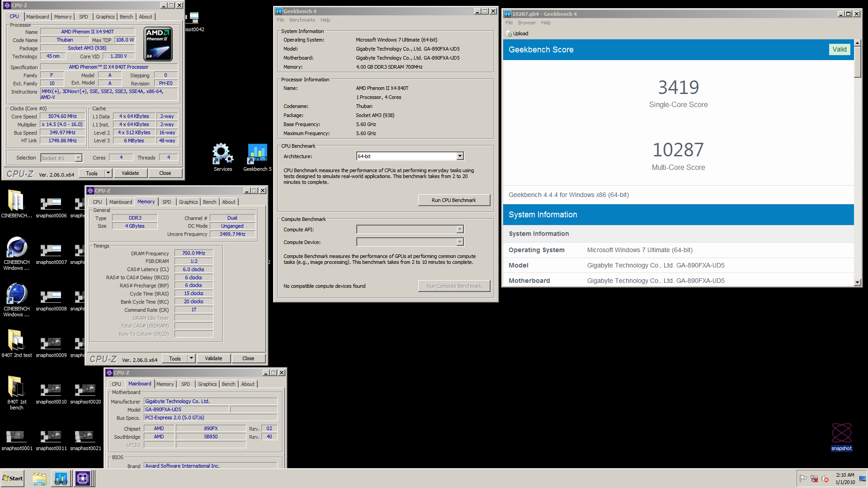Click Validate in top CPU-Z window
The width and height of the screenshot is (868, 488).
click(130, 173)
